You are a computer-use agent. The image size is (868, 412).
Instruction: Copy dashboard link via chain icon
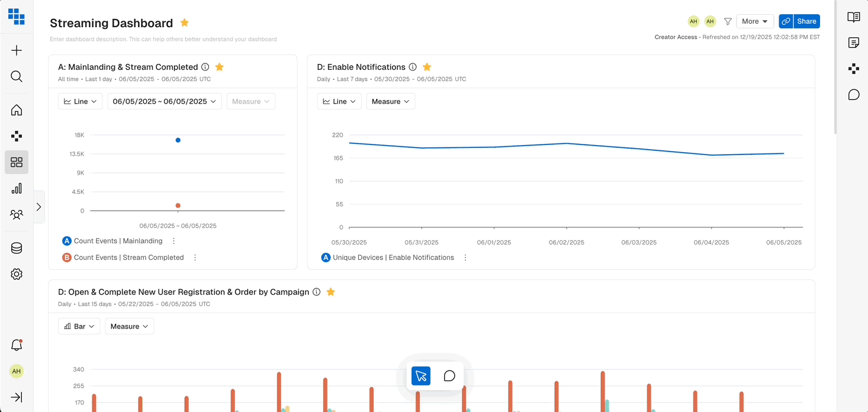(786, 21)
